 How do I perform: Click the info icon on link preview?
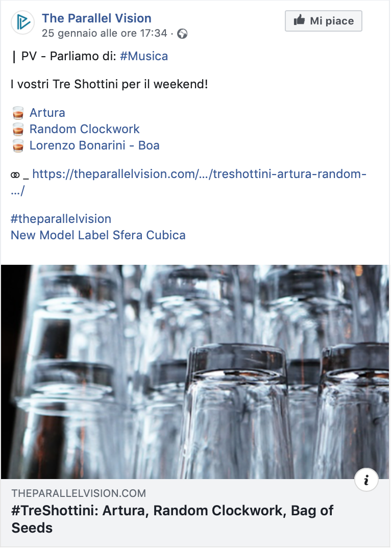(x=366, y=480)
